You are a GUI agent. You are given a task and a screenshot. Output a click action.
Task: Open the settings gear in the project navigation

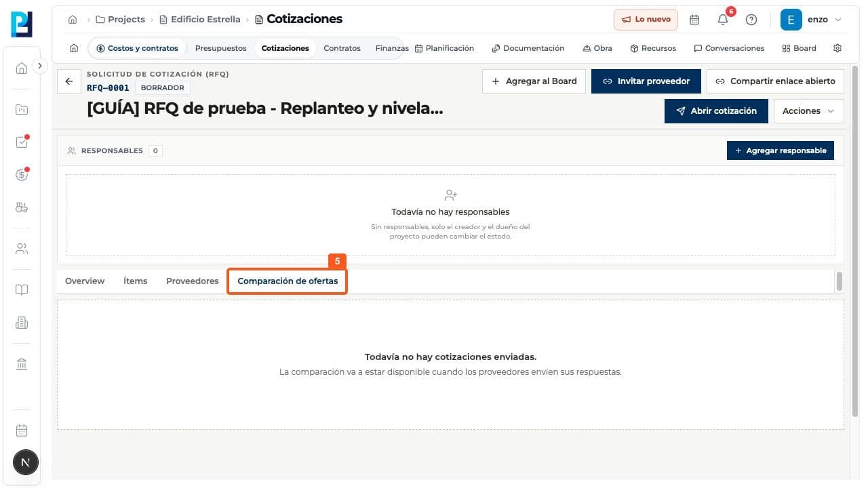point(837,48)
